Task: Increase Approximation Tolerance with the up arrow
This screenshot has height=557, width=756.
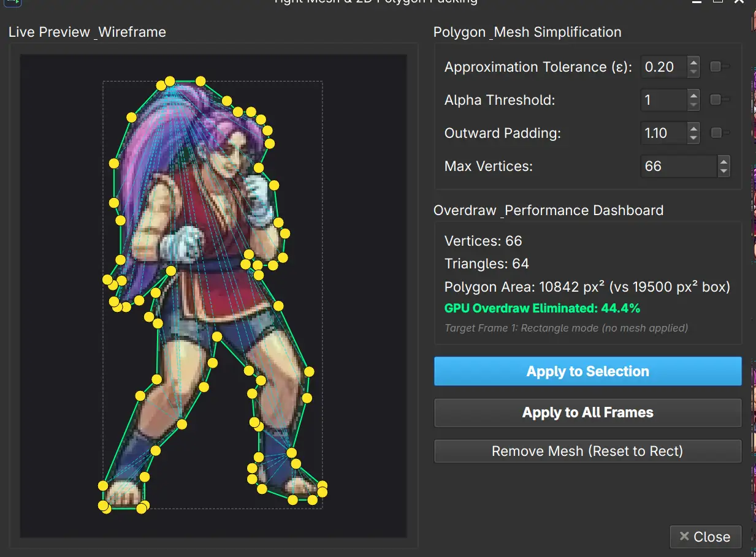Action: click(x=693, y=61)
